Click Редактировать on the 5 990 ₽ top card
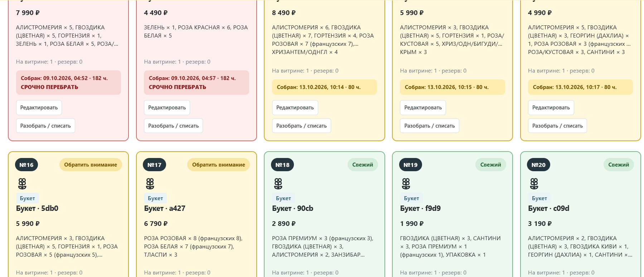644x277 pixels. [423, 108]
